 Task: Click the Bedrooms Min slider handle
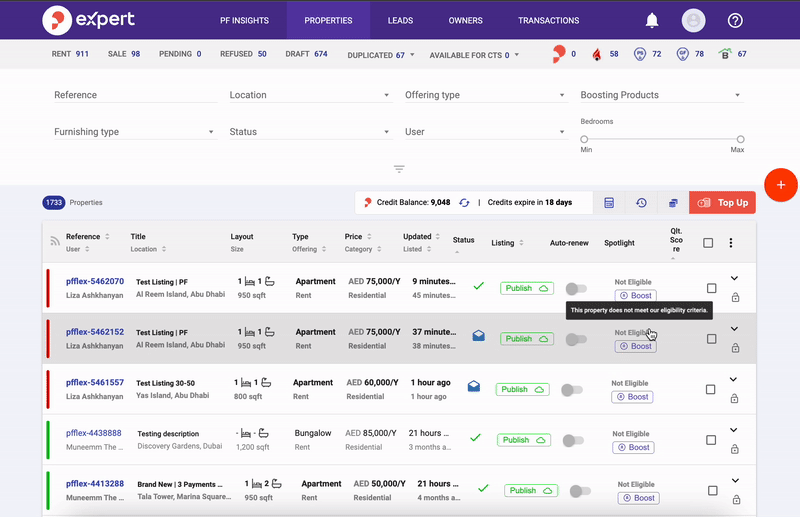(584, 139)
